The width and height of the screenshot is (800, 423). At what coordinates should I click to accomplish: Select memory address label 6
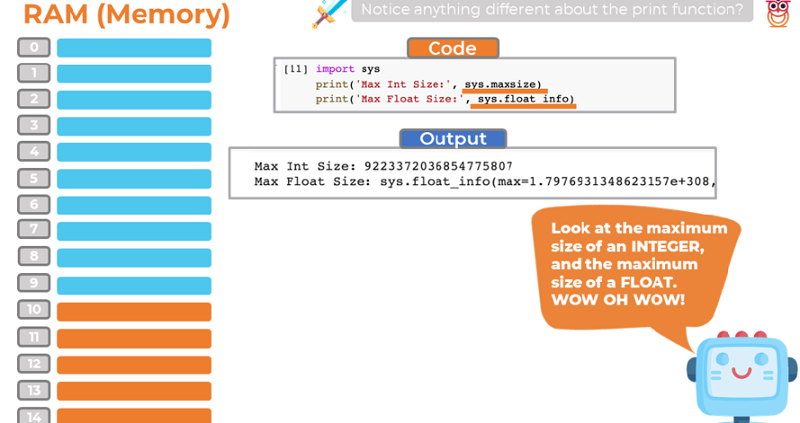click(34, 205)
